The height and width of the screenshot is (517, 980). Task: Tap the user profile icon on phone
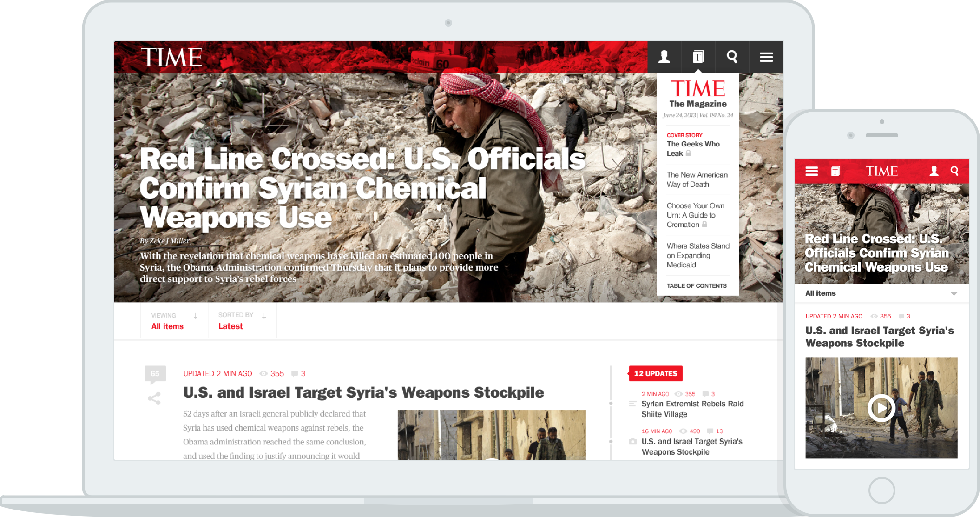click(934, 171)
